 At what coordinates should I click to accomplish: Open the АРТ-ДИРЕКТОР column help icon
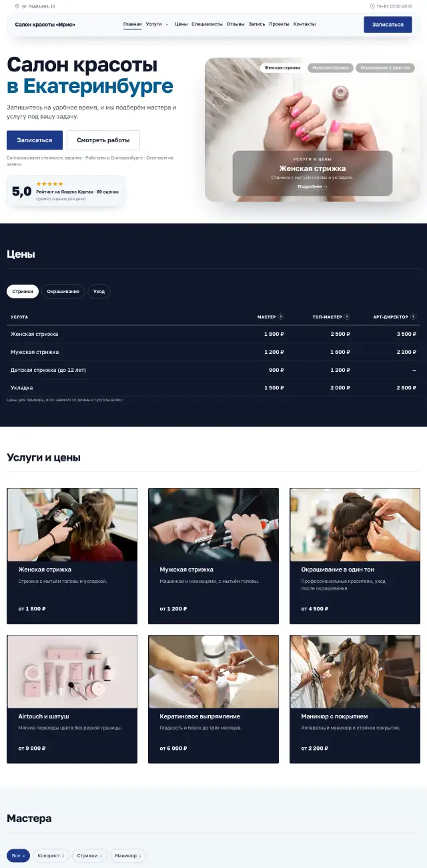tap(414, 316)
